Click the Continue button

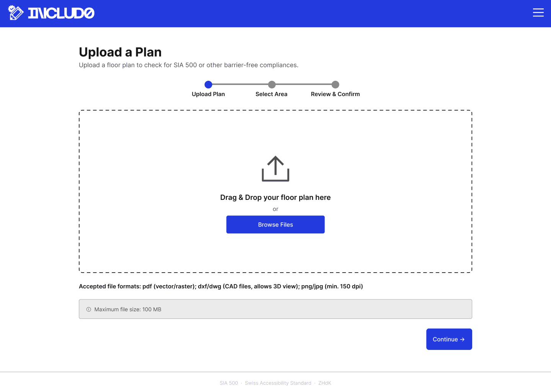(449, 339)
